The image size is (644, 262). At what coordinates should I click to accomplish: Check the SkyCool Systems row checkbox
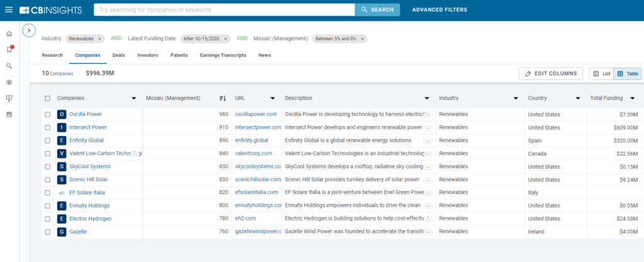pos(48,166)
